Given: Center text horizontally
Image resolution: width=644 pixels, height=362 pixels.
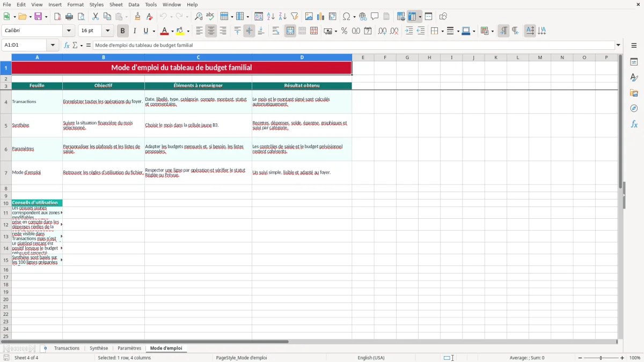Looking at the screenshot, I should pos(211,31).
